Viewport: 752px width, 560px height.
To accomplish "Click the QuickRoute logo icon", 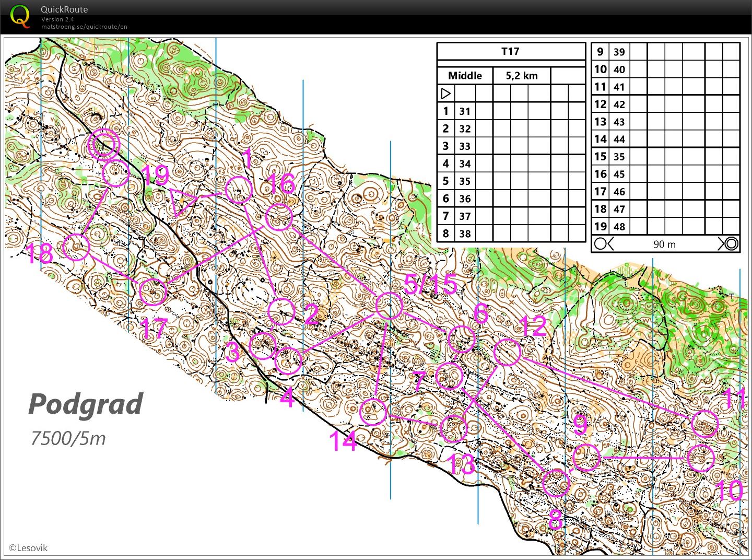I will [x=20, y=16].
